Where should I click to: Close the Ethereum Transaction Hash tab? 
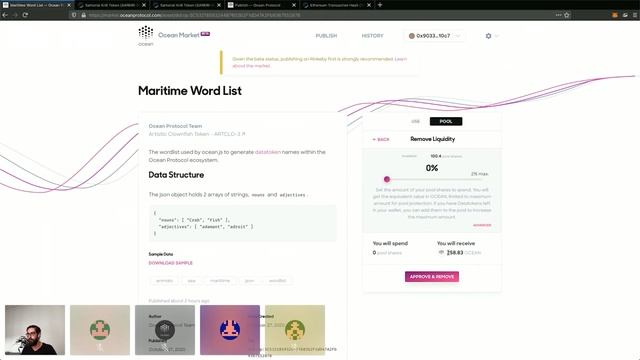[x=369, y=5]
